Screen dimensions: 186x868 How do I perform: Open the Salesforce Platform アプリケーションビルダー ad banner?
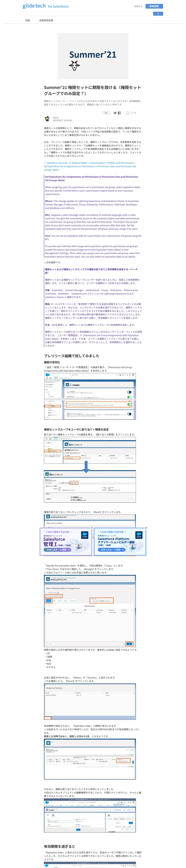(120, 542)
